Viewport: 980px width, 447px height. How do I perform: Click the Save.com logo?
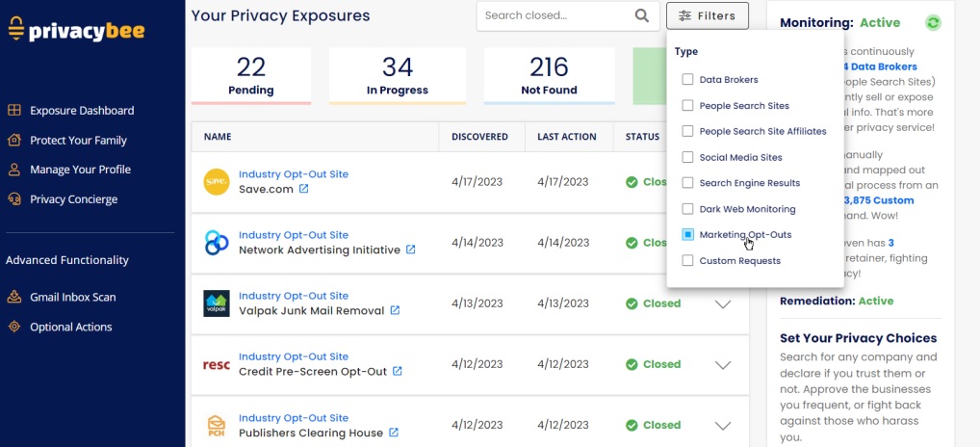point(217,182)
